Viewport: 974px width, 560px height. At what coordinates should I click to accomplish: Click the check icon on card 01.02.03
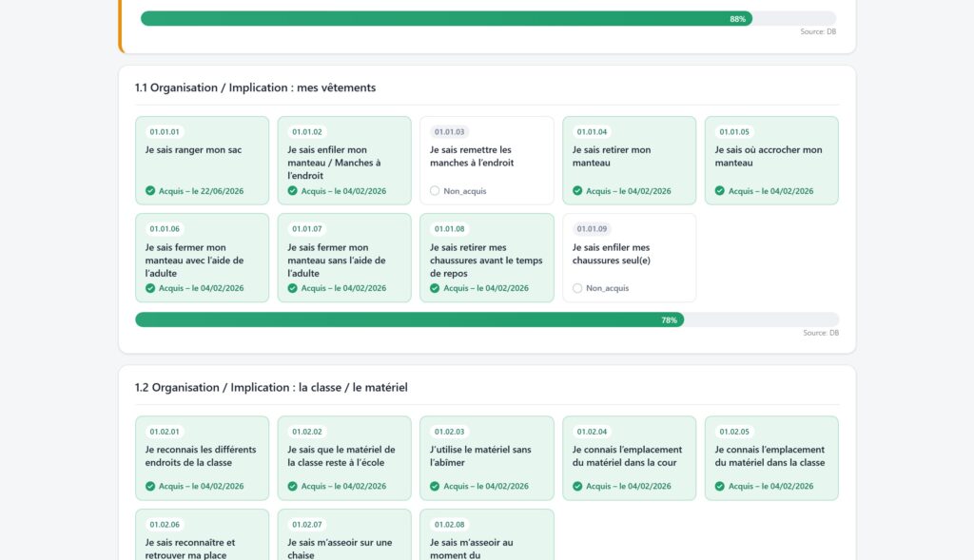[435, 486]
